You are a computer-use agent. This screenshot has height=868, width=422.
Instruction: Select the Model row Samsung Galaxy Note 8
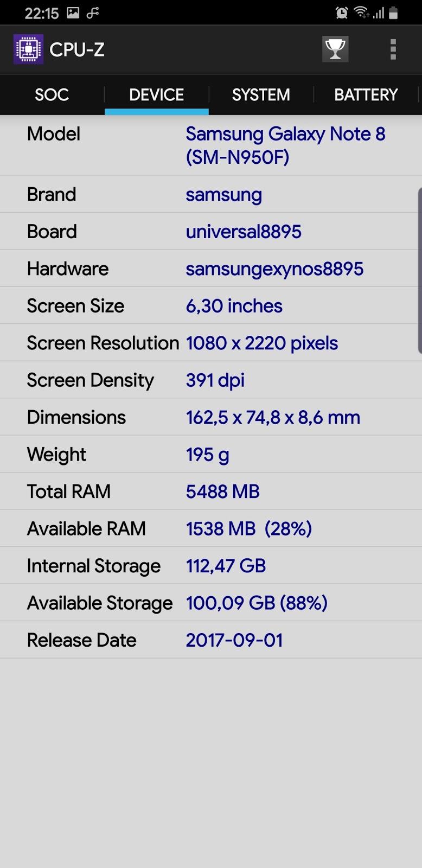tap(211, 145)
